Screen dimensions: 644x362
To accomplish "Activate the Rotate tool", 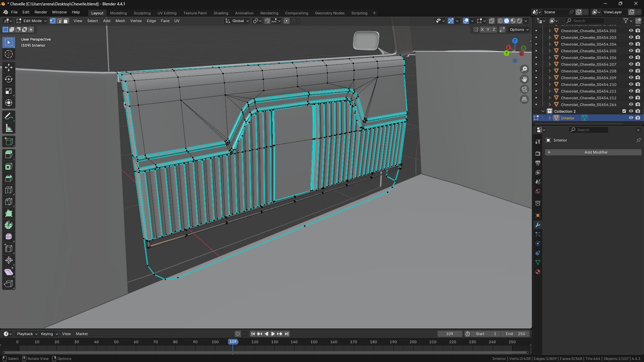I will pyautogui.click(x=9, y=79).
